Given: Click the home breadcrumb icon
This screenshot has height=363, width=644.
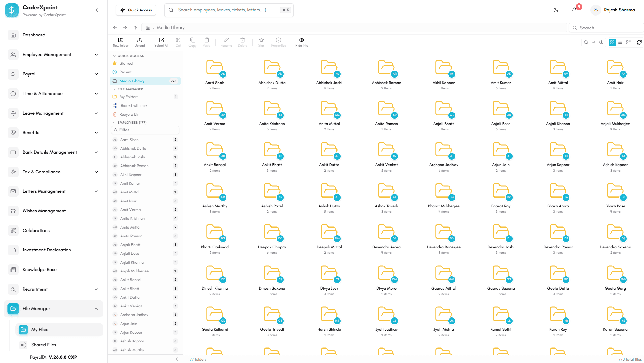Looking at the screenshot, I should point(148,28).
